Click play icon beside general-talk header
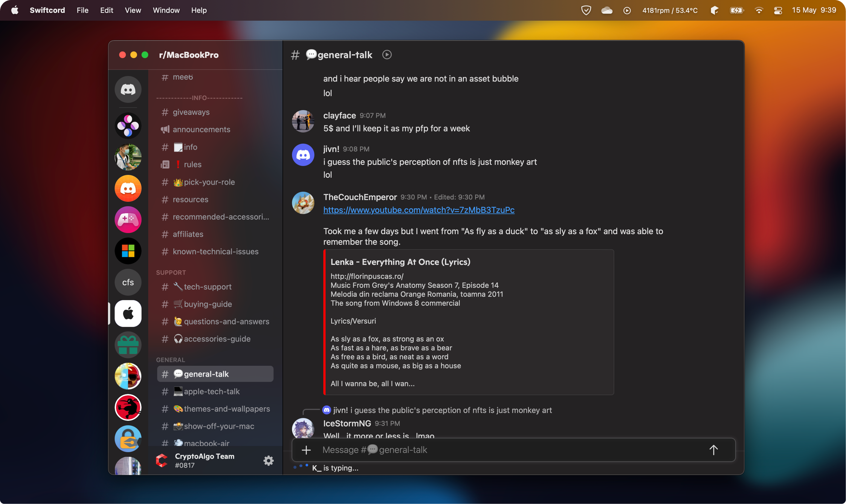The width and height of the screenshot is (846, 504). 387,55
